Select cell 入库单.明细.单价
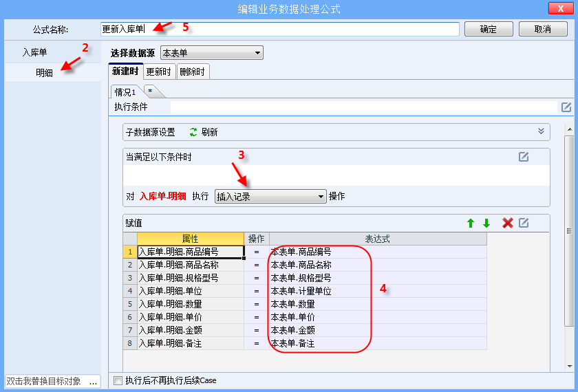The image size is (578, 392). [190, 317]
